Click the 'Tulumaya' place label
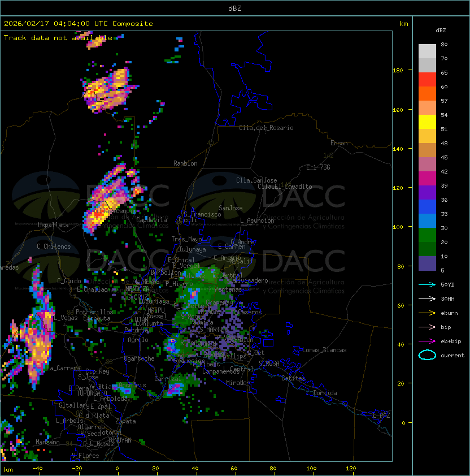This screenshot has height=476, width=470. point(193,249)
